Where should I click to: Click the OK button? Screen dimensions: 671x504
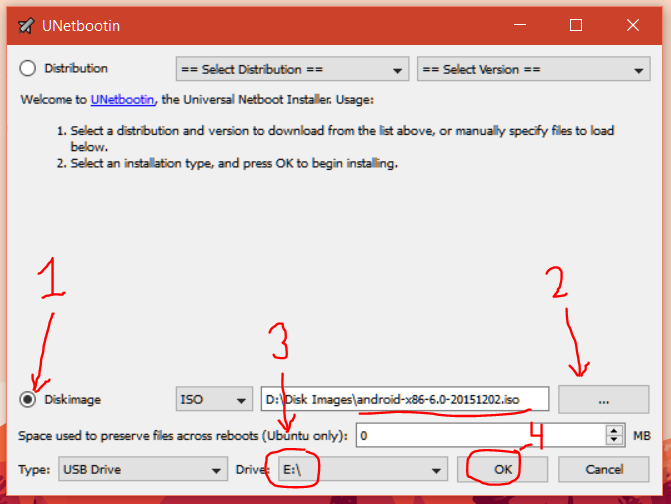pos(502,469)
